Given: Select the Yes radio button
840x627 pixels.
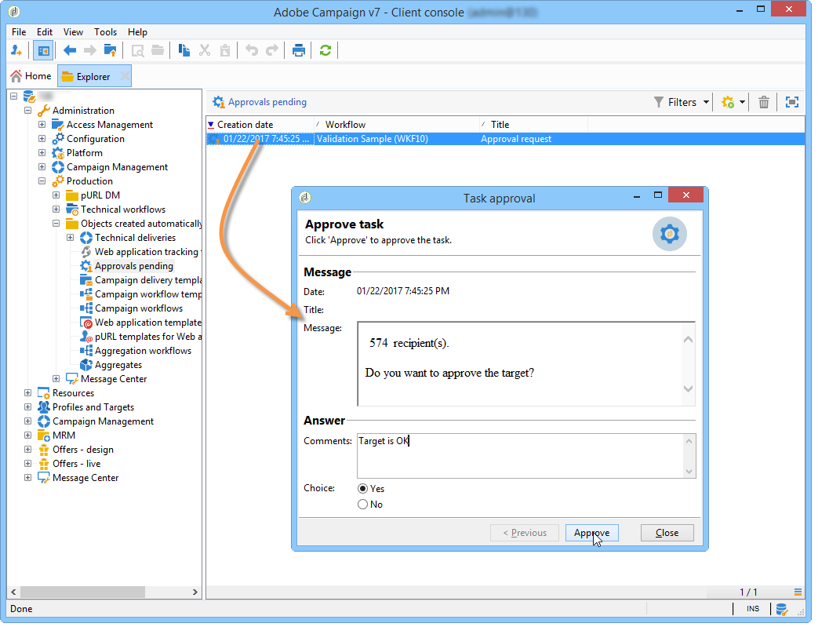Looking at the screenshot, I should [x=362, y=488].
